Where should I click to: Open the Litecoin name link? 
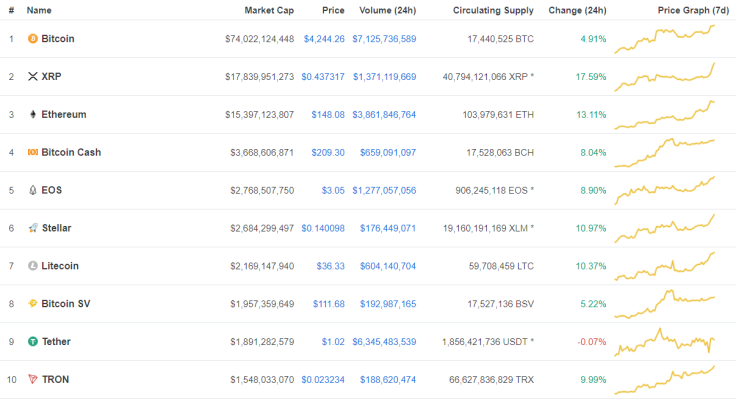(60, 266)
